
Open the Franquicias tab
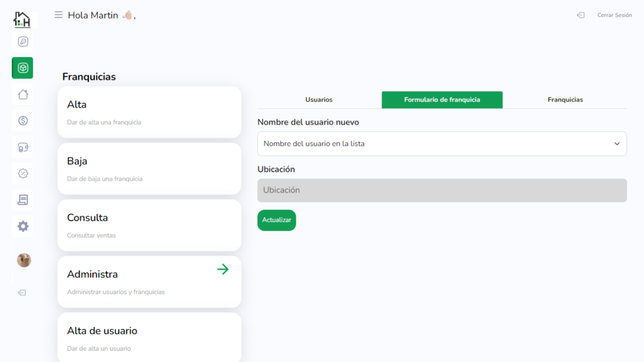pyautogui.click(x=565, y=100)
